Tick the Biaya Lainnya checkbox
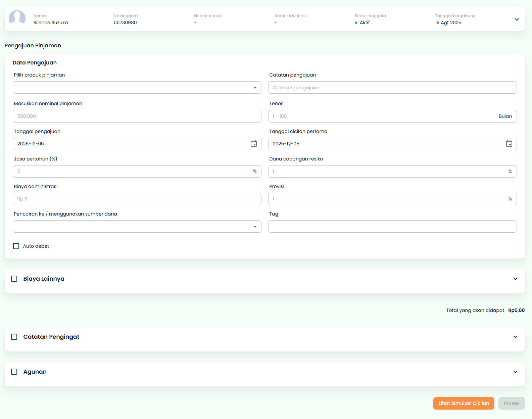 [14, 279]
